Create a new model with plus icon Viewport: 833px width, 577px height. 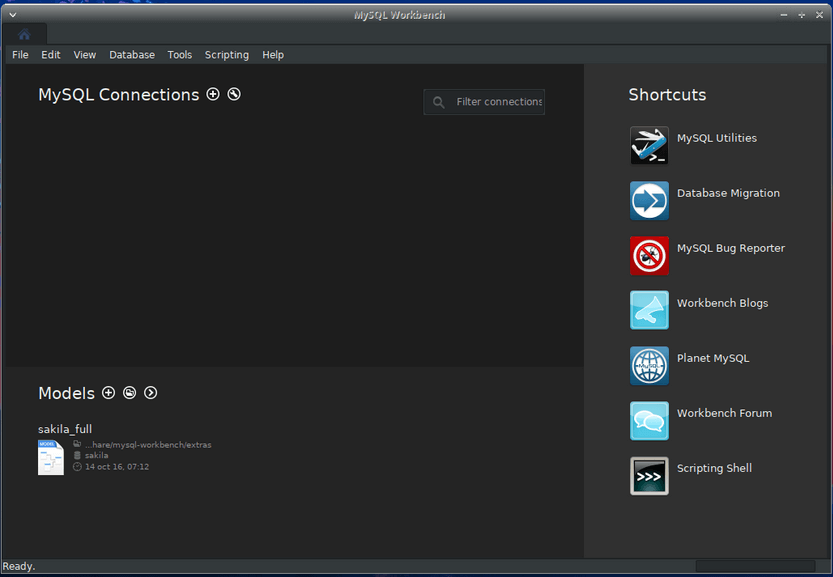(x=108, y=393)
